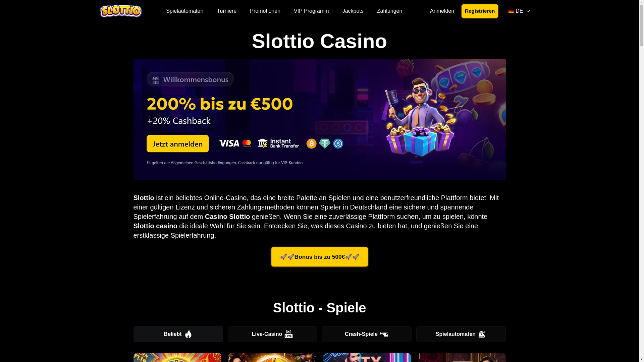Click the Bonus bis zu 500€ button
Viewport: 644px width, 362px height.
pos(319,257)
